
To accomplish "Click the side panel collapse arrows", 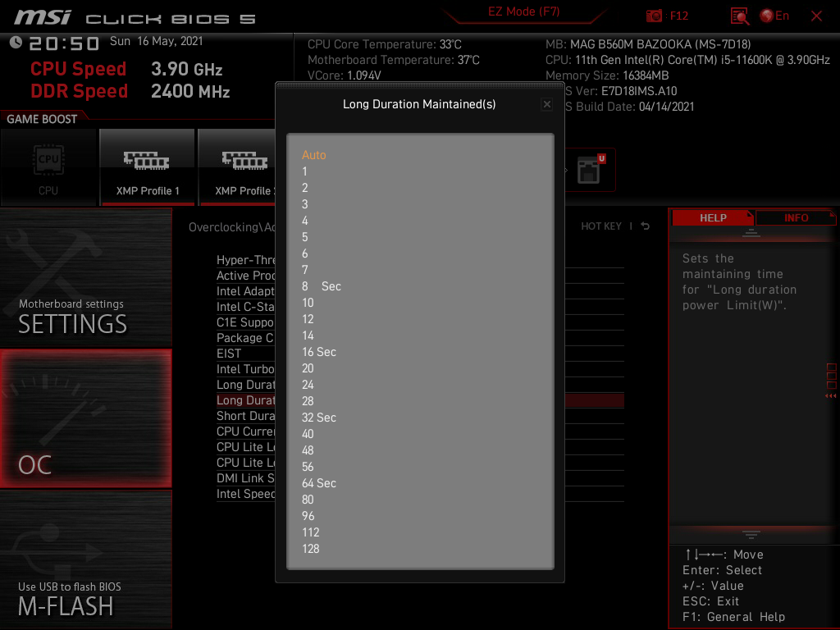I will click(830, 396).
